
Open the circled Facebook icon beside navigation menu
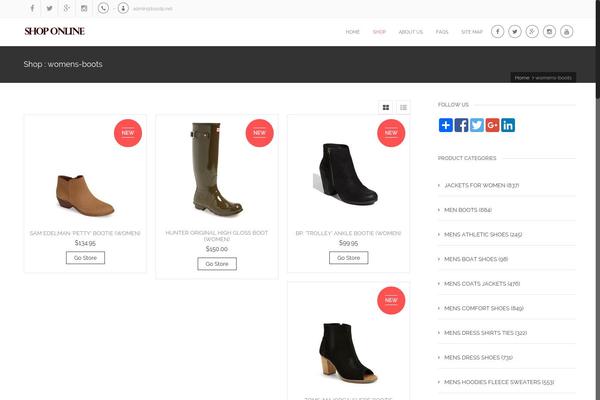pos(497,31)
